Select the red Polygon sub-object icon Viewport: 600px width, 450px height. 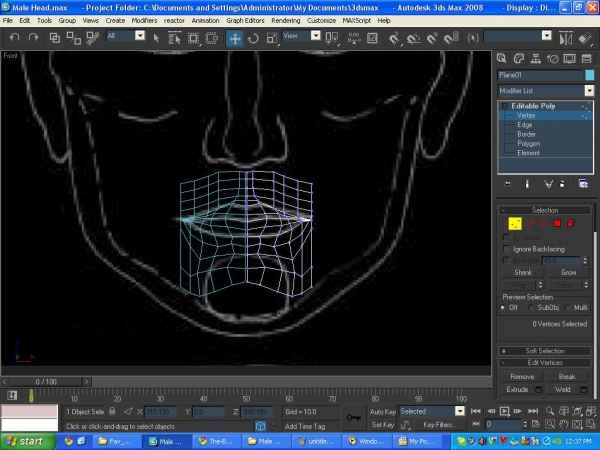(557, 223)
